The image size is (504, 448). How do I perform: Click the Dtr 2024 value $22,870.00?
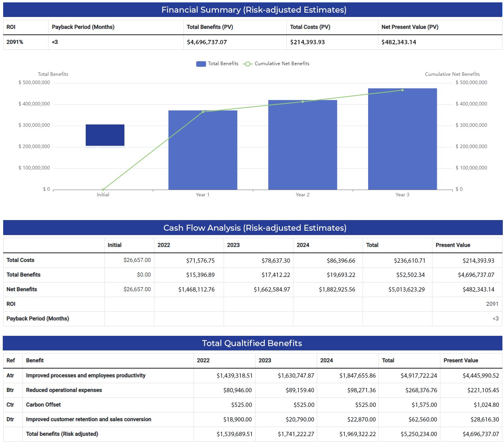click(x=362, y=420)
